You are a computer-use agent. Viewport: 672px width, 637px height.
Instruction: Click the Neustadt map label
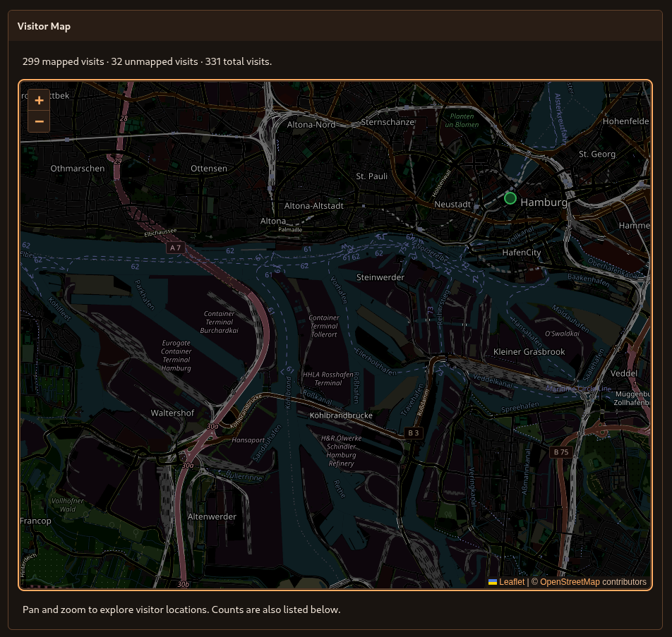pyautogui.click(x=452, y=205)
